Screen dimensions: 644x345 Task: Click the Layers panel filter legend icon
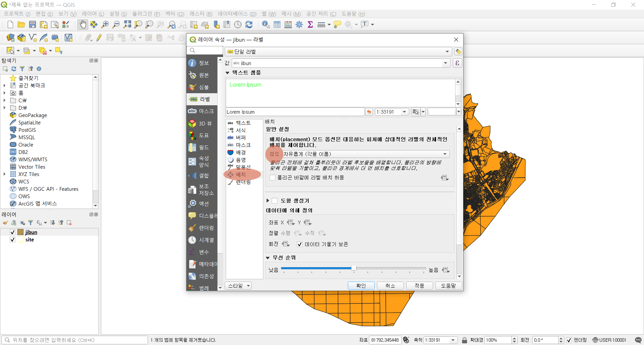[x=31, y=223]
